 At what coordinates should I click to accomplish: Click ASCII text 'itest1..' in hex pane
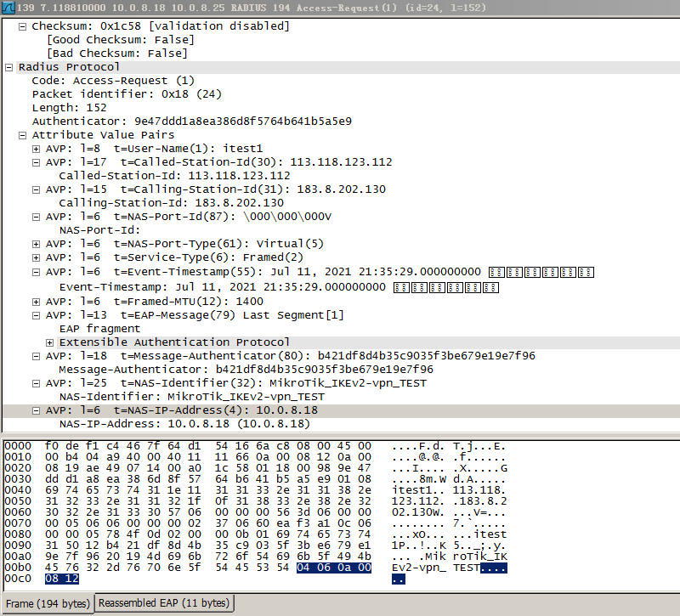[x=418, y=490]
